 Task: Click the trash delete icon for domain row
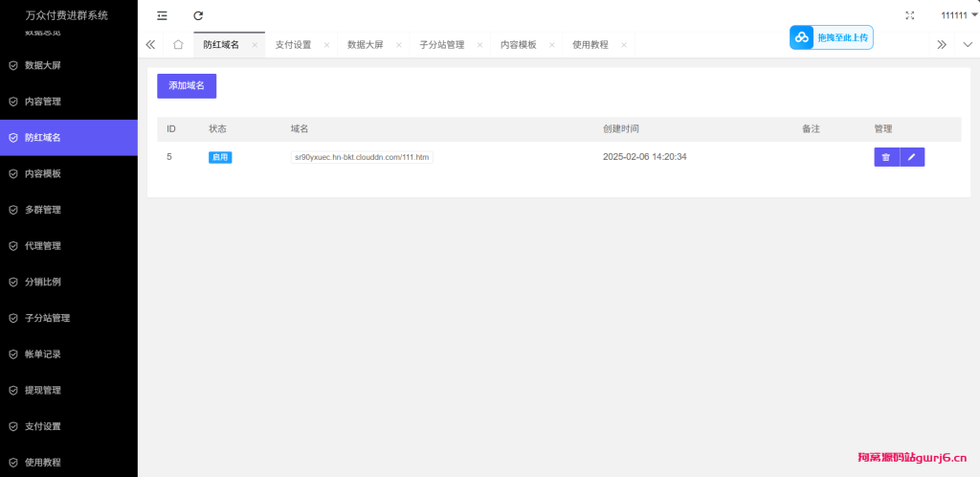click(886, 157)
